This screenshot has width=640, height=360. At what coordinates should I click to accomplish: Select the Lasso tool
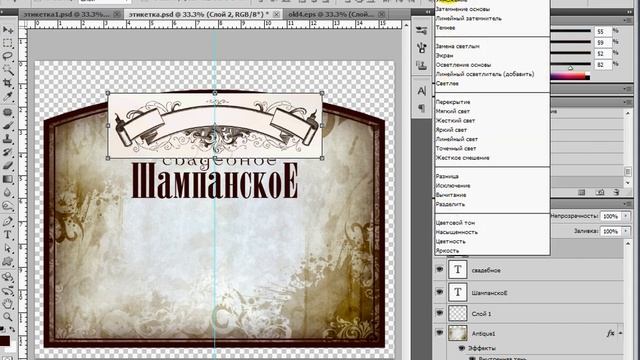point(8,56)
